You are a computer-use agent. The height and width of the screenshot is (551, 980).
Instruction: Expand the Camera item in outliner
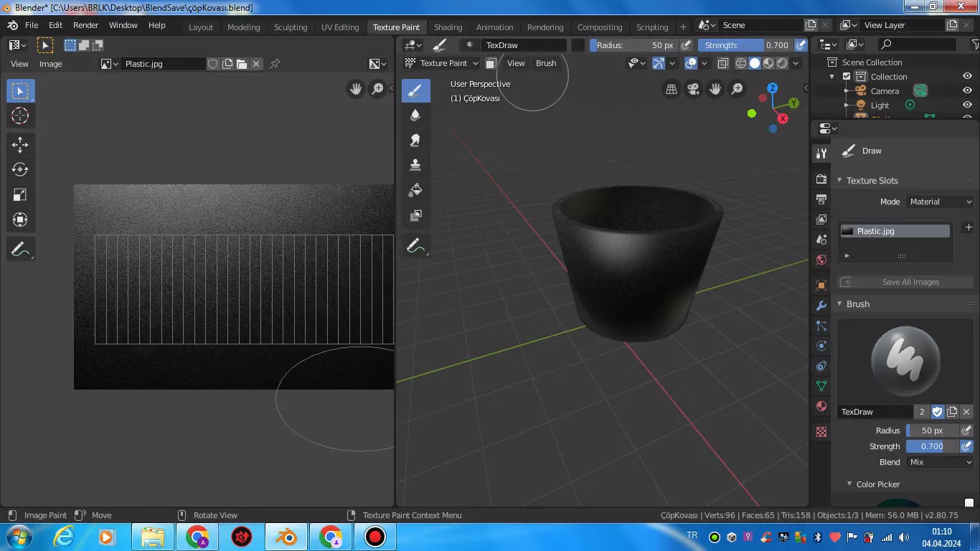pos(846,91)
